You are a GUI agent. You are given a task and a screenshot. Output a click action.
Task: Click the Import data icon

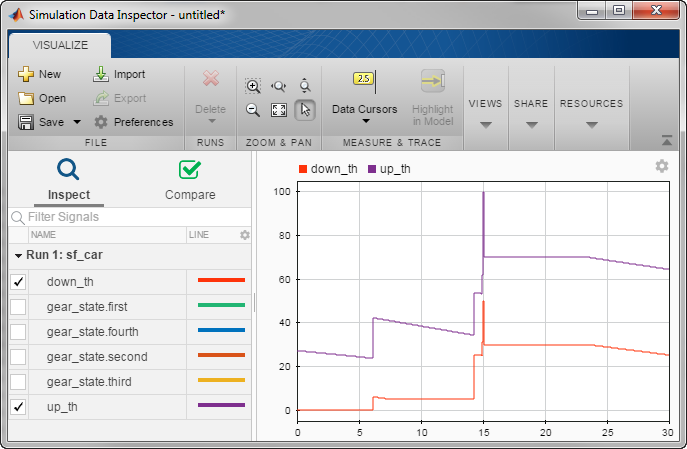[x=101, y=74]
